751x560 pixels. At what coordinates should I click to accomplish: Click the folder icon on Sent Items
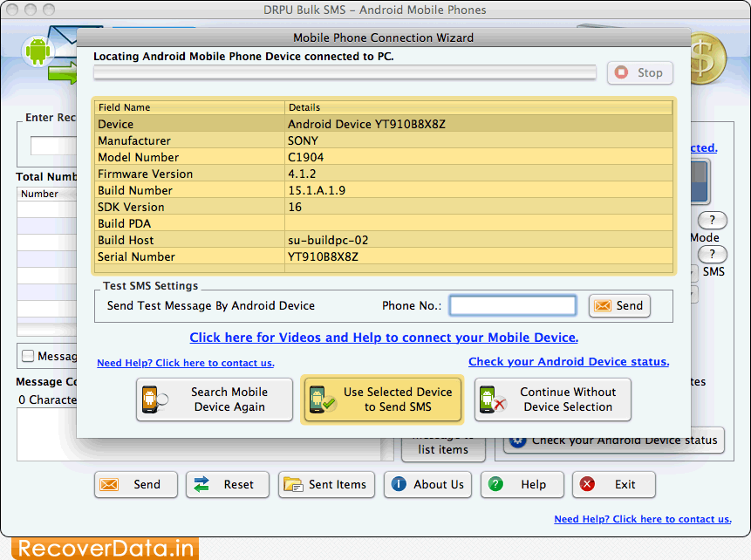coord(293,485)
